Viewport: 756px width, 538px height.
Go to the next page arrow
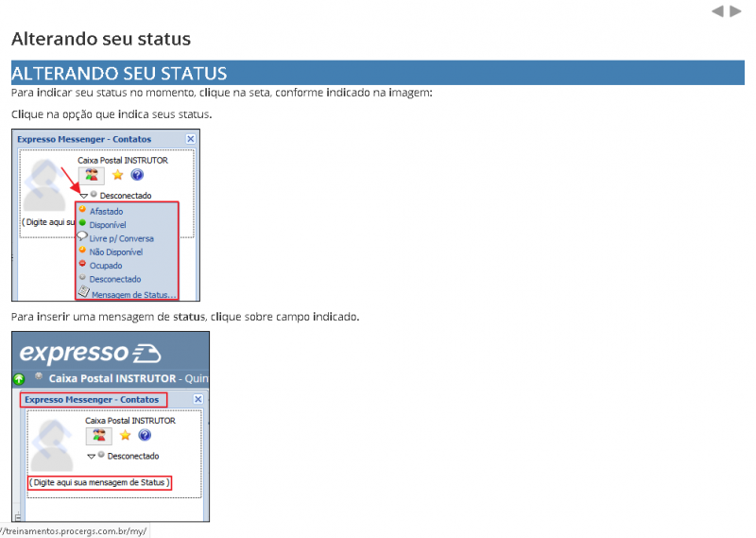(736, 11)
